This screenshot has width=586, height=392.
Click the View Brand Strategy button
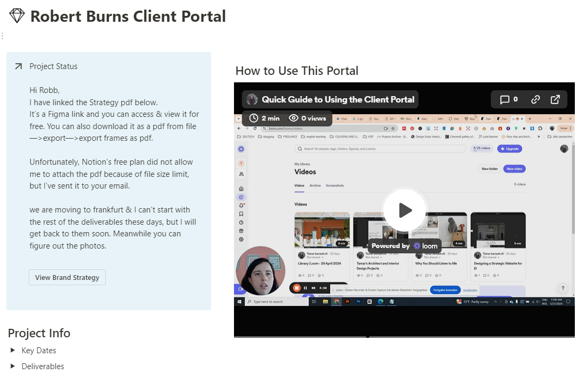67,277
